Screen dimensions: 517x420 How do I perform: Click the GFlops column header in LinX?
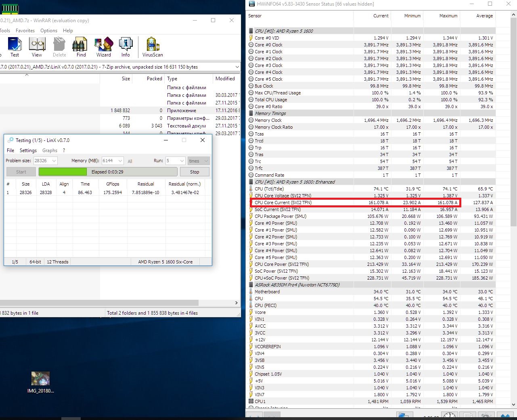pos(113,184)
